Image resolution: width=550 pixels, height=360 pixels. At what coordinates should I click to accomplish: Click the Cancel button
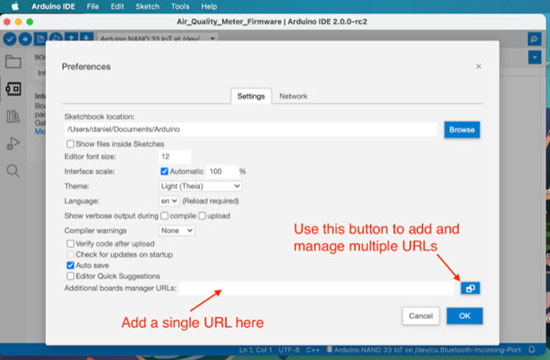click(x=421, y=316)
